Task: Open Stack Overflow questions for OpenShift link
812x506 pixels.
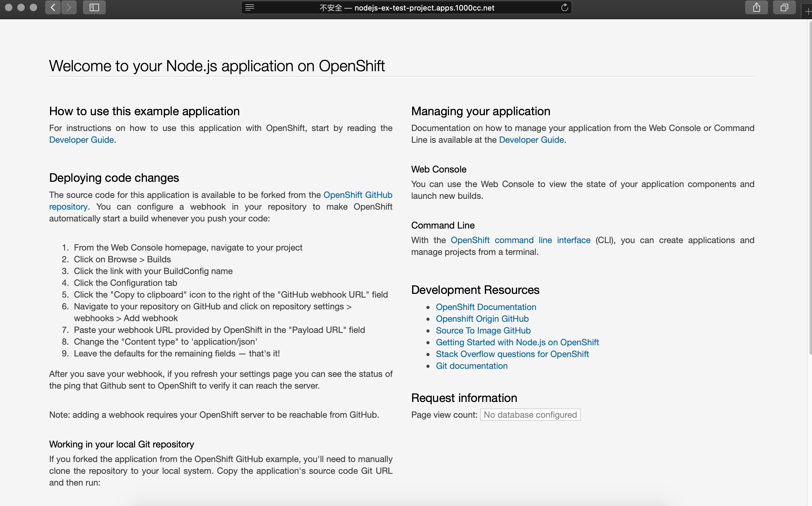Action: point(512,354)
